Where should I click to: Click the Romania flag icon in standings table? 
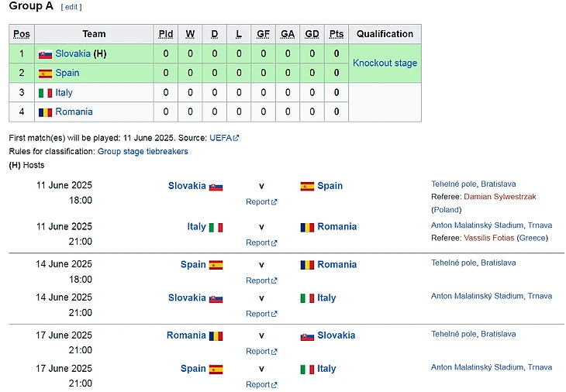(45, 112)
